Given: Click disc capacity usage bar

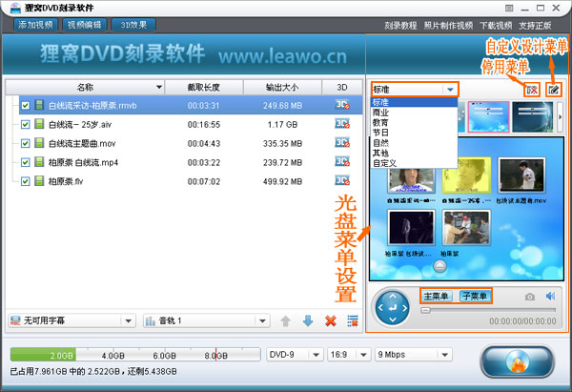Looking at the screenshot, I should pyautogui.click(x=135, y=355).
